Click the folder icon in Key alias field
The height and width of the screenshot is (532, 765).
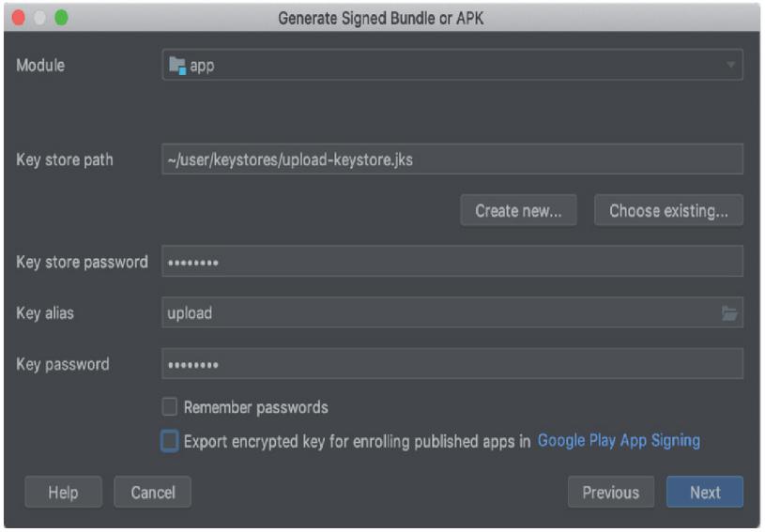point(729,313)
